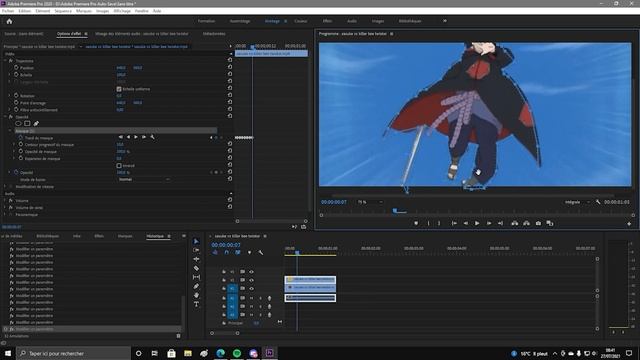Reset the Rotation parameter
640x360 pixels.
pos(230,96)
